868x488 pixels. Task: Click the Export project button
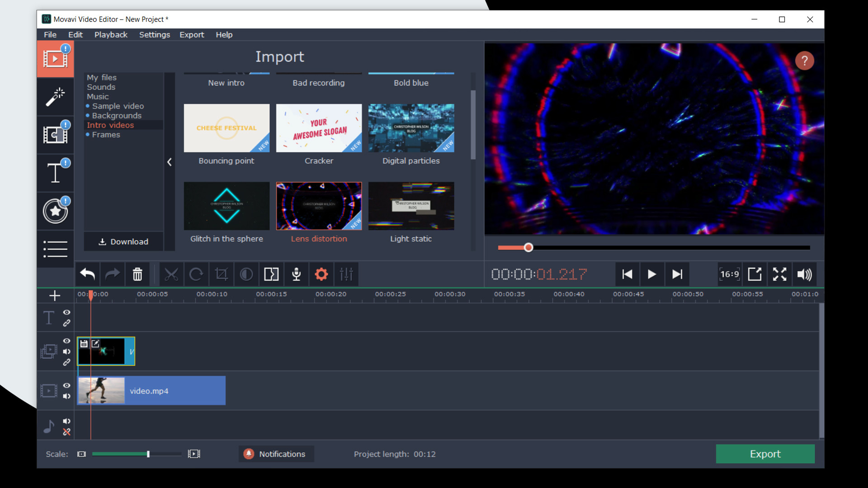pyautogui.click(x=765, y=454)
